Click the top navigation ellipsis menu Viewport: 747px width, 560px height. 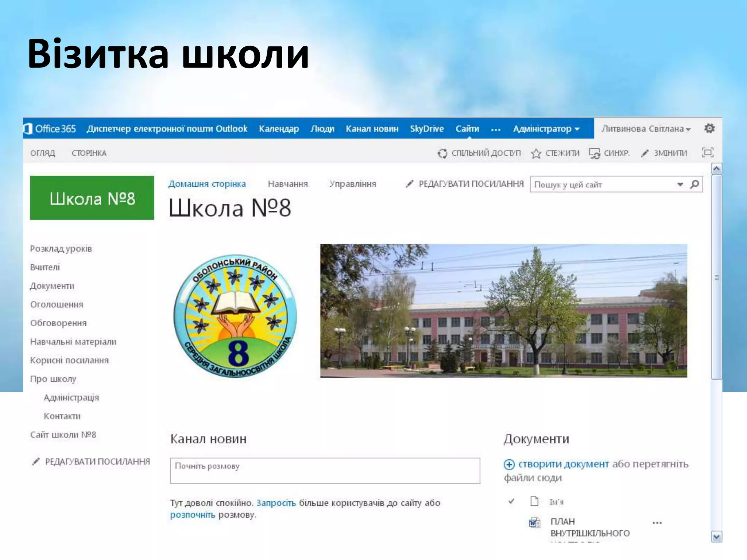point(496,129)
